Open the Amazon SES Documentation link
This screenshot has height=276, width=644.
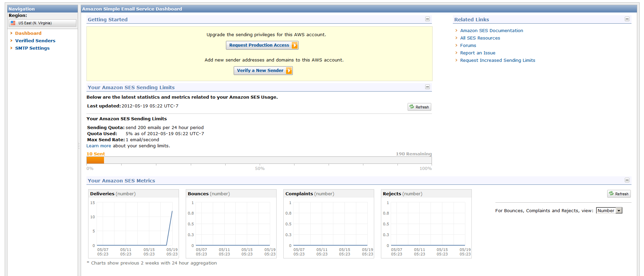point(491,30)
